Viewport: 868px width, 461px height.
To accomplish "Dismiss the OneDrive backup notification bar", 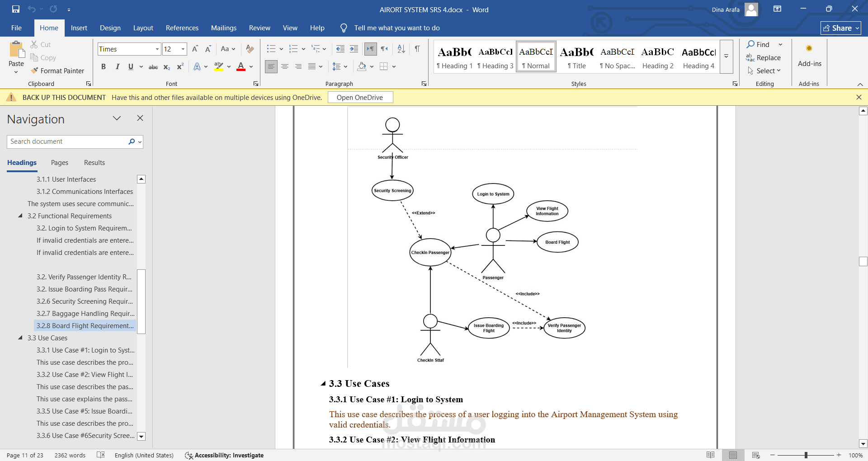I will [859, 97].
